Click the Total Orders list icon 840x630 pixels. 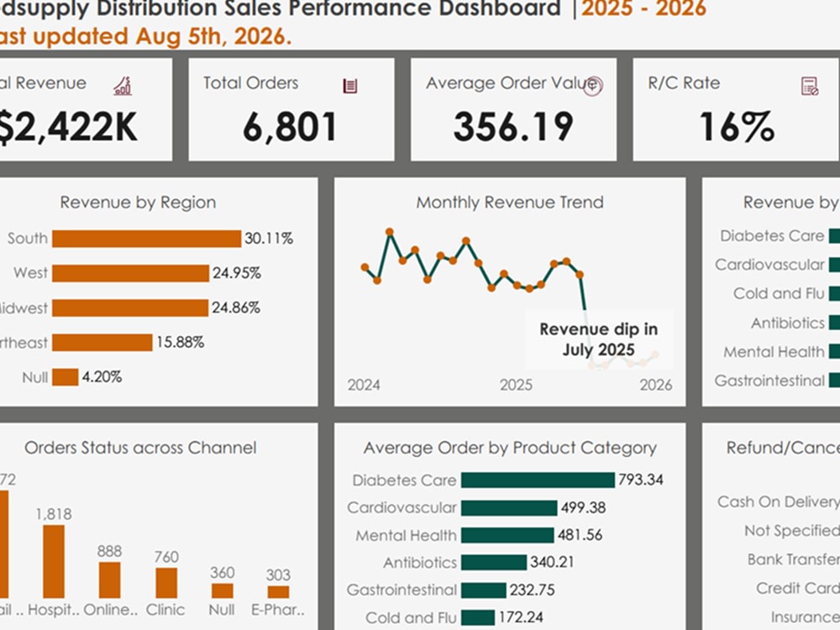(349, 86)
